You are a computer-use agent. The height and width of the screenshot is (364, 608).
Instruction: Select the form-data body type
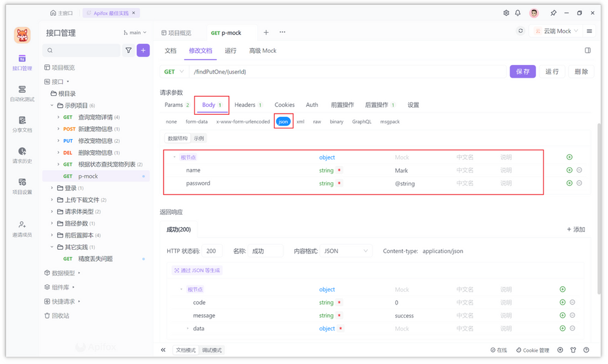[196, 122]
